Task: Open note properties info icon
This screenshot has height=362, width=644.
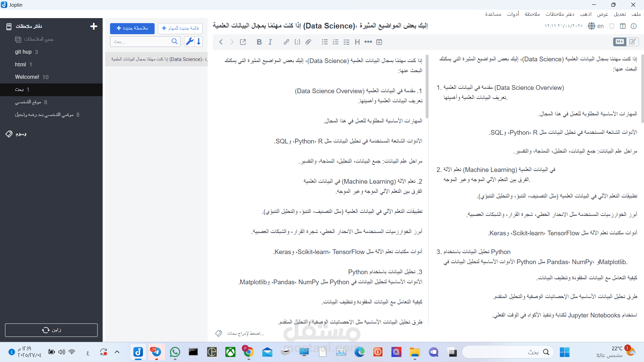Action: click(634, 26)
